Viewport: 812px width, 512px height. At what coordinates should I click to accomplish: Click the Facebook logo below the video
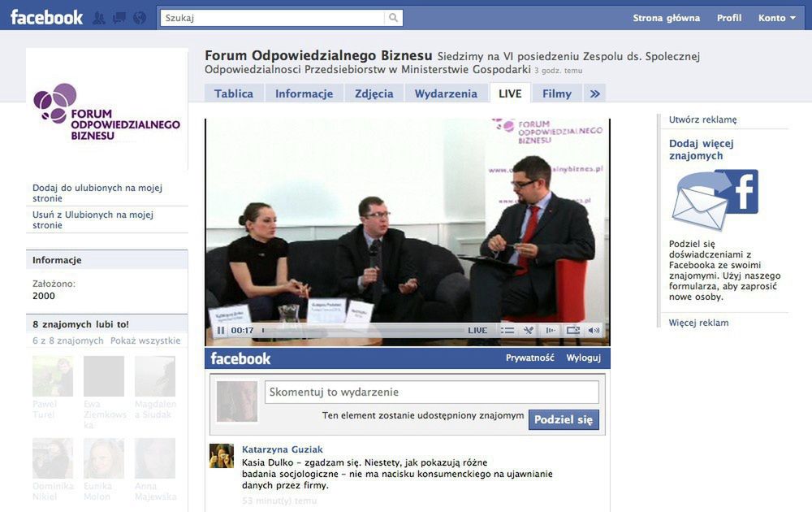pos(240,358)
